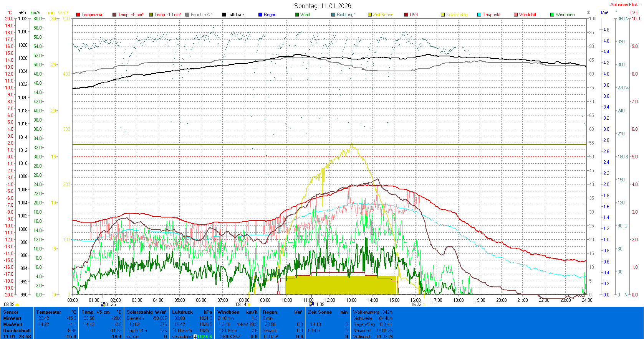Image resolution: width=644 pixels, height=339 pixels.
Task: Click the sunrise sun icon at 08:14
Action: click(x=249, y=304)
